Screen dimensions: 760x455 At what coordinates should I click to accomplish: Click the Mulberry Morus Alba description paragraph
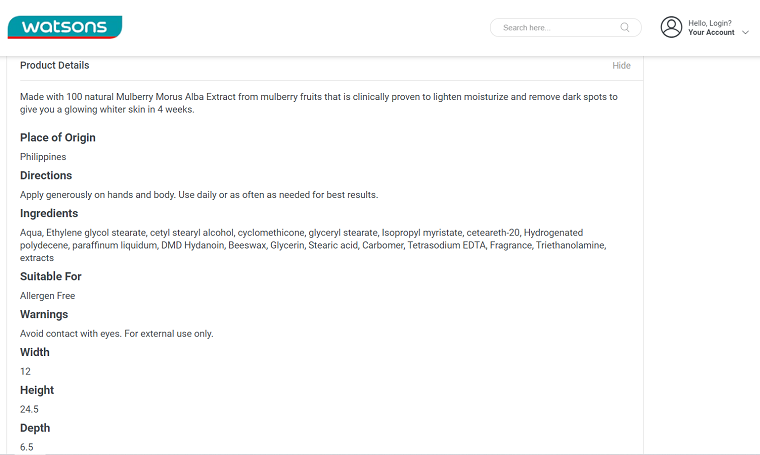(x=319, y=103)
